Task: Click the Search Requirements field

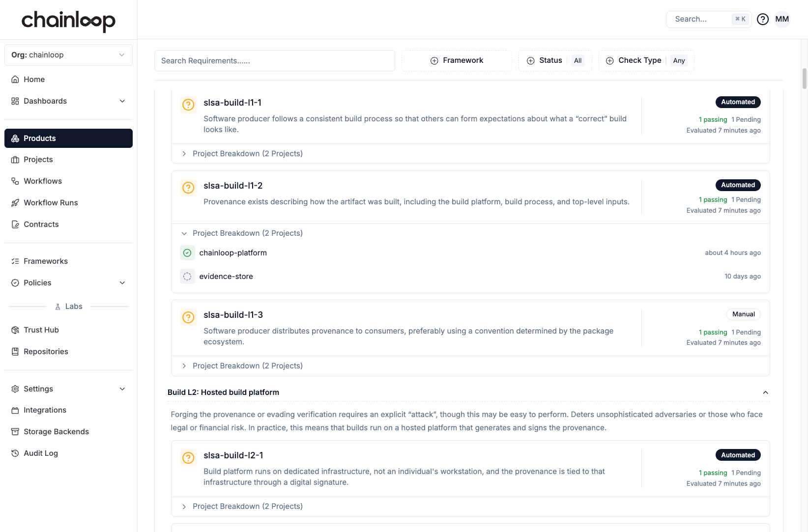Action: pyautogui.click(x=275, y=60)
